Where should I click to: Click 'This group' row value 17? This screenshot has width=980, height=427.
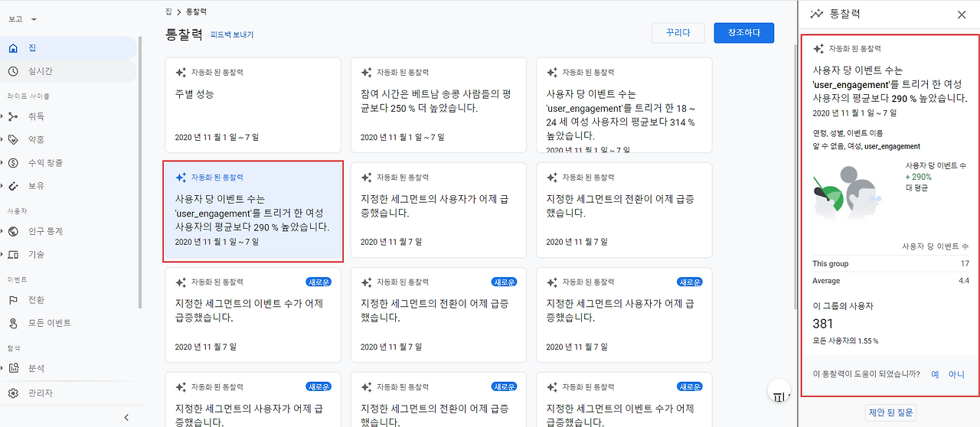tap(965, 264)
